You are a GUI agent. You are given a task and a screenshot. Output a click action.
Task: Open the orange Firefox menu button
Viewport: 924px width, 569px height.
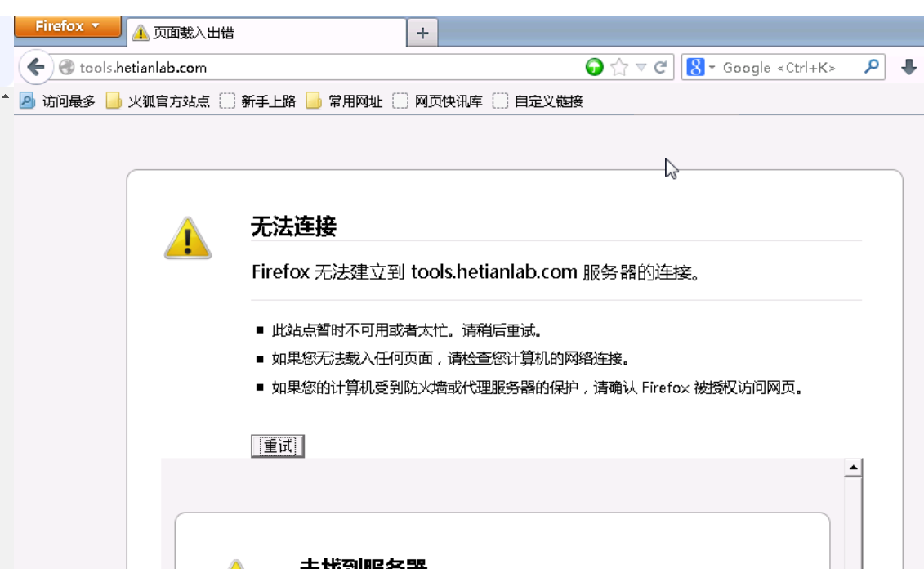pos(67,26)
